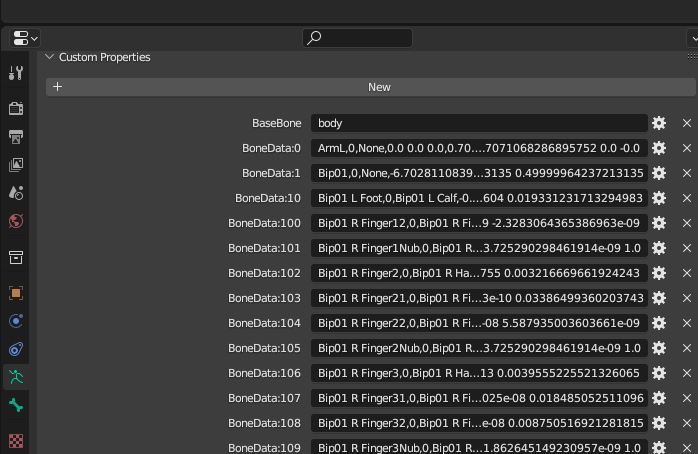Remove the BoneData:101 property
Image resolution: width=698 pixels, height=454 pixels.
click(x=687, y=248)
